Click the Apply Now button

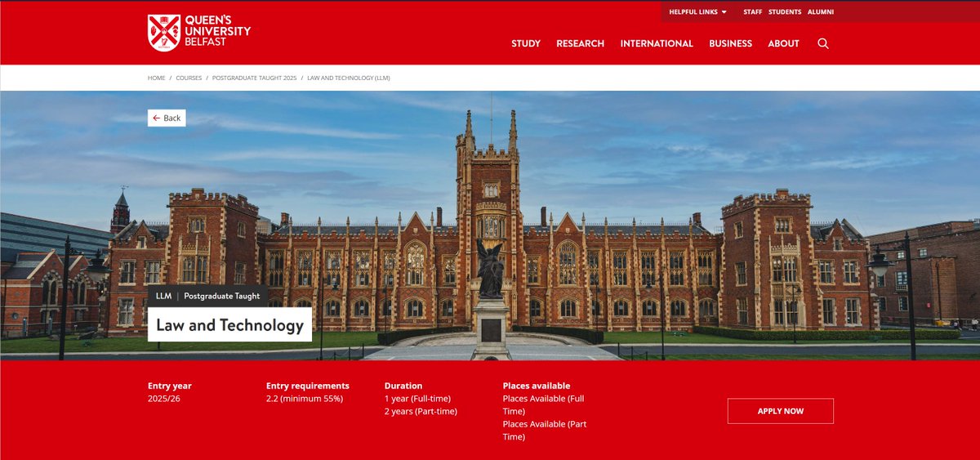point(781,411)
